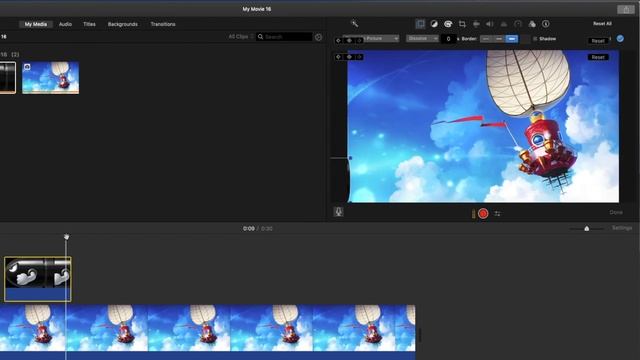Select the thin border option

[x=499, y=39]
